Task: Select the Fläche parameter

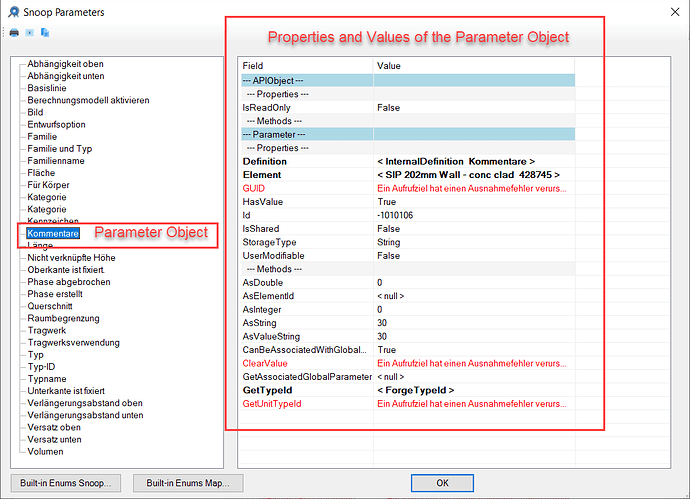Action: 41,173
